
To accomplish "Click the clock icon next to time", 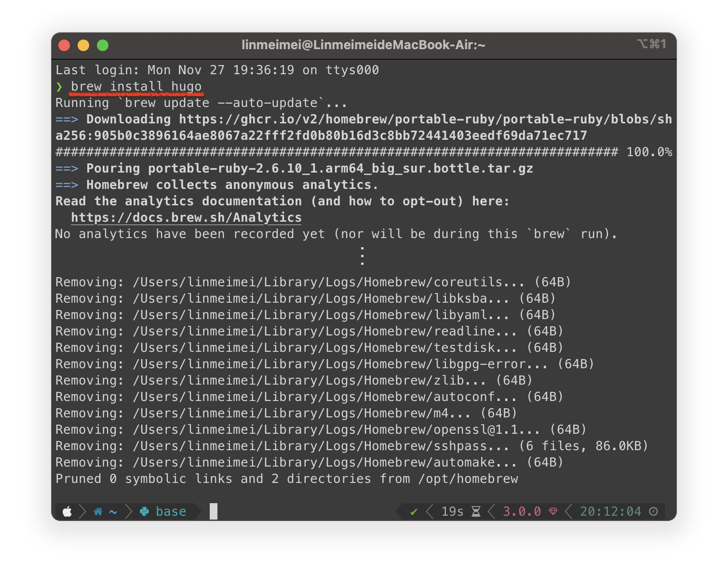I will [x=653, y=511].
